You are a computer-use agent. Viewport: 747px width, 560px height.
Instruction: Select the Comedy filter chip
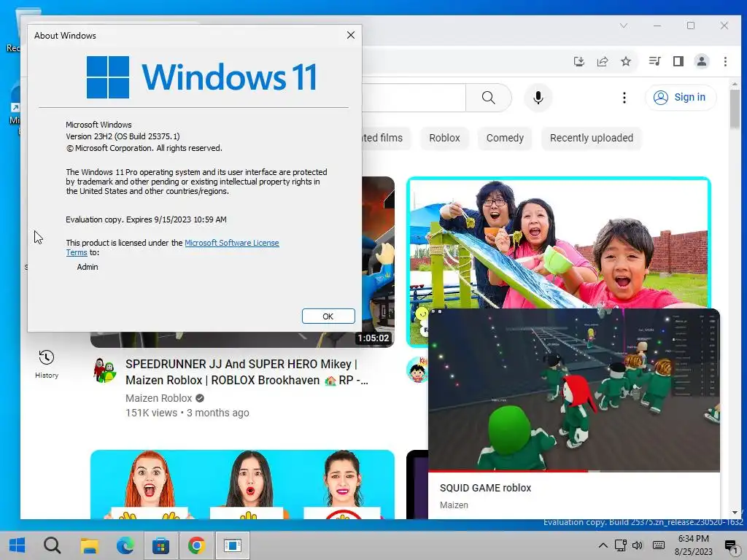505,138
